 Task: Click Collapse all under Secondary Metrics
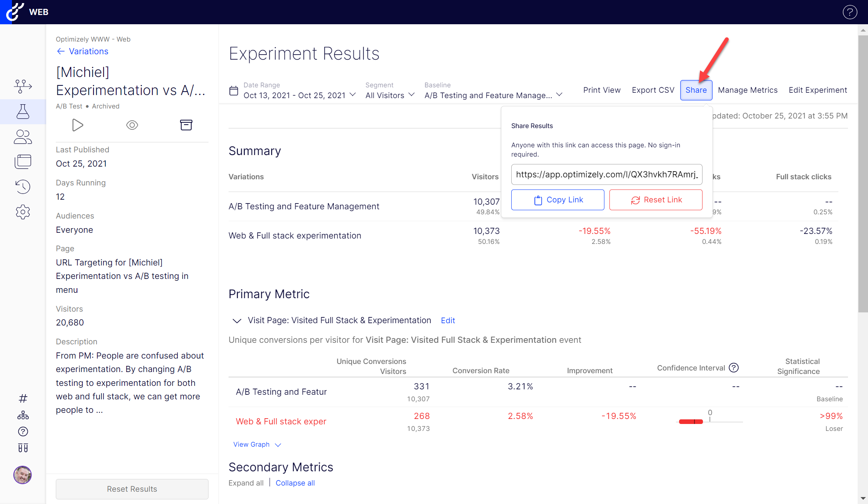[295, 483]
